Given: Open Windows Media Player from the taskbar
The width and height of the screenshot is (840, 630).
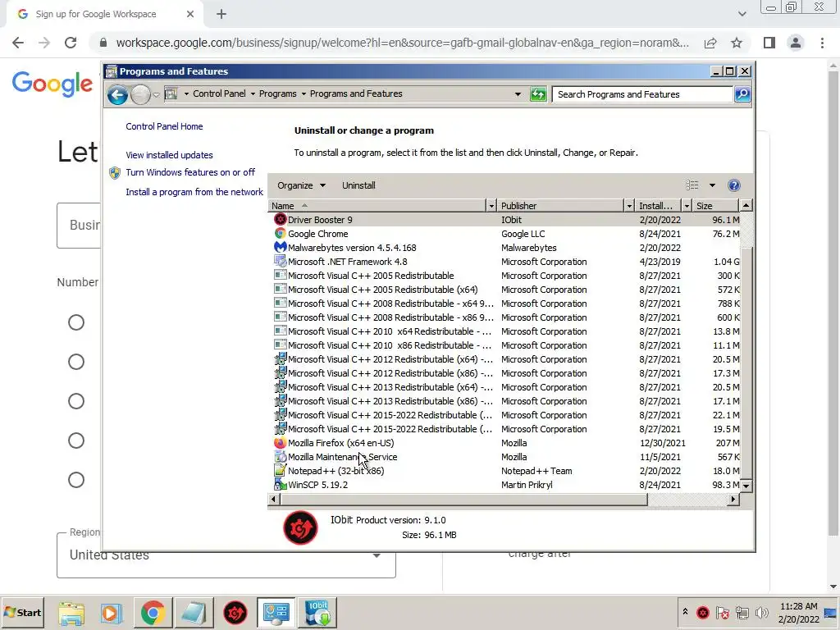Looking at the screenshot, I should (x=112, y=613).
